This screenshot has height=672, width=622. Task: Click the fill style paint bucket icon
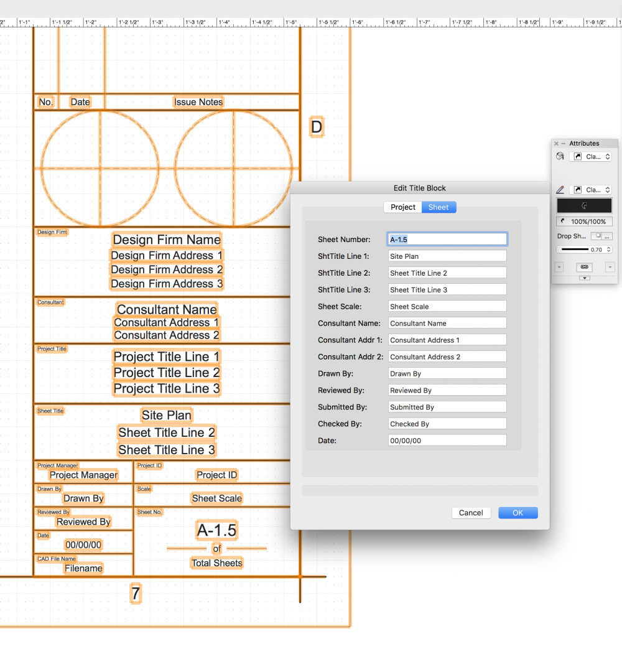[x=560, y=157]
